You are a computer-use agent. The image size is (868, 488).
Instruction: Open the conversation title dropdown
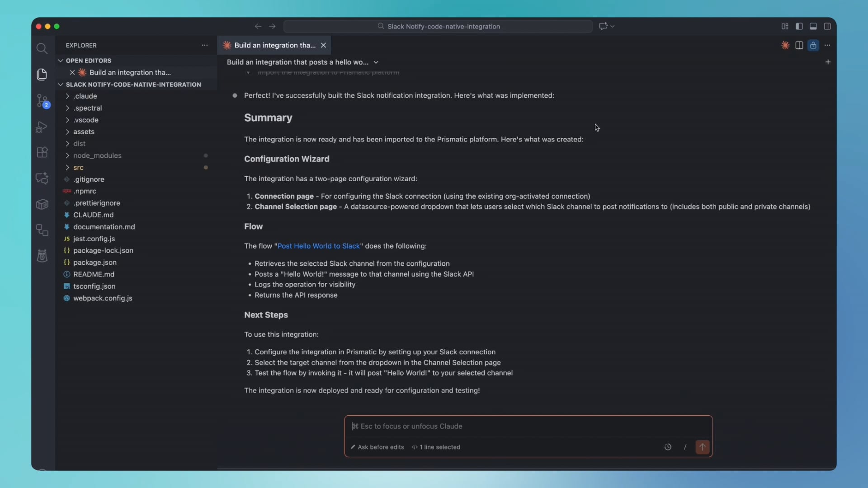377,62
